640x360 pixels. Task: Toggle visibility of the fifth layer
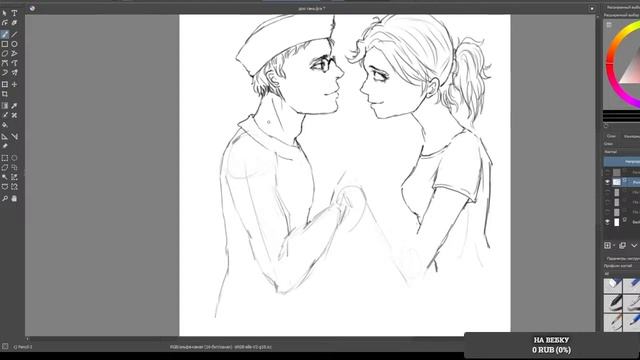point(607,212)
